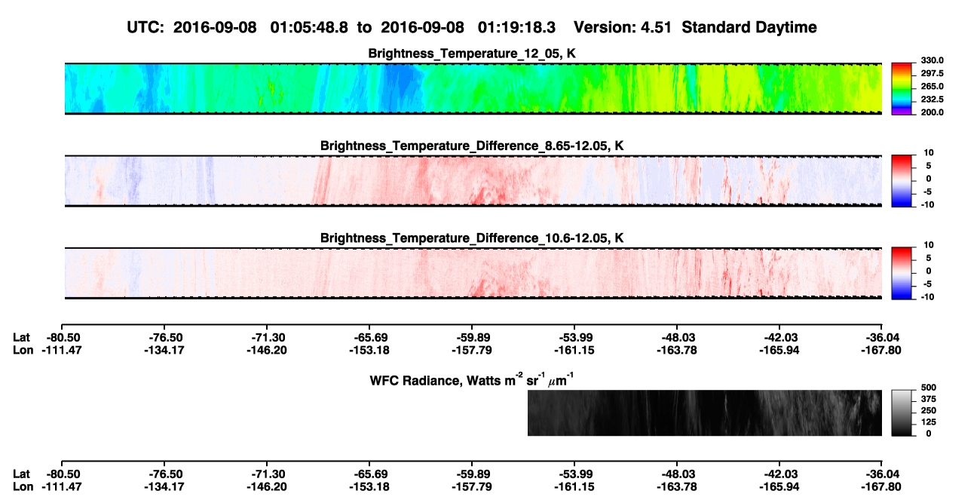Click '-161.15' longitude on the bottom axis

click(x=573, y=486)
